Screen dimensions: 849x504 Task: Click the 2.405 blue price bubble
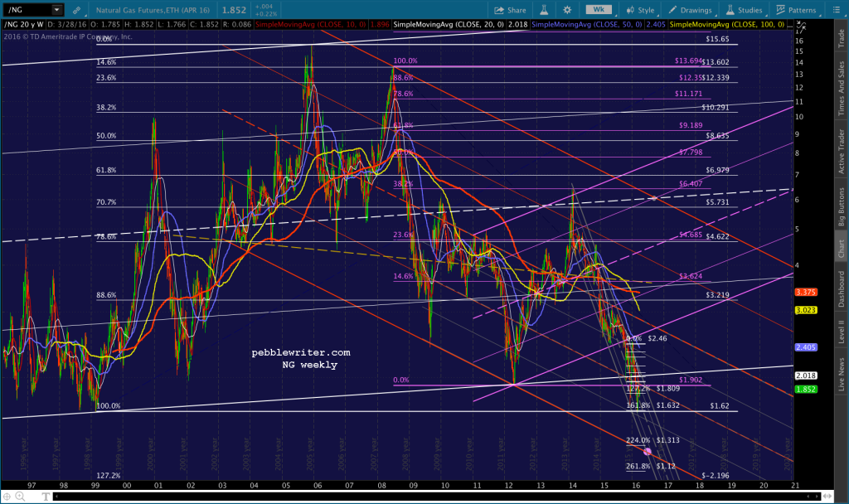point(806,347)
